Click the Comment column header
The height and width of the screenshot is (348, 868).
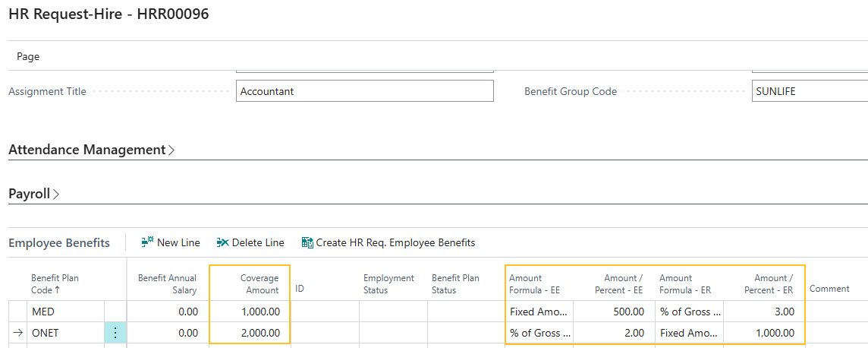pyautogui.click(x=829, y=289)
